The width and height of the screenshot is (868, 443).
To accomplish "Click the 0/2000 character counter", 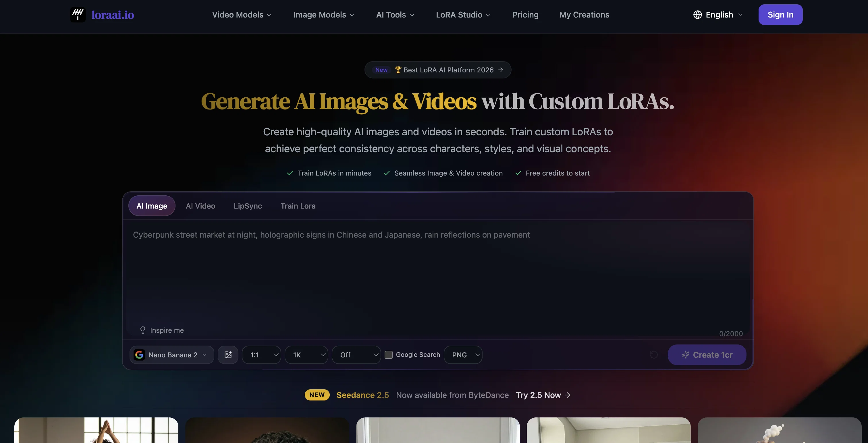I will click(x=731, y=334).
